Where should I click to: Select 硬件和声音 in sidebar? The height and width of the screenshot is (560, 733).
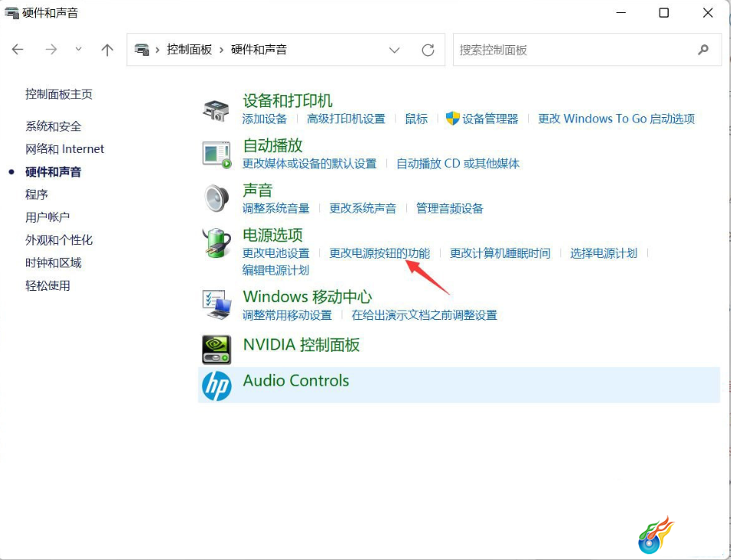coord(54,172)
